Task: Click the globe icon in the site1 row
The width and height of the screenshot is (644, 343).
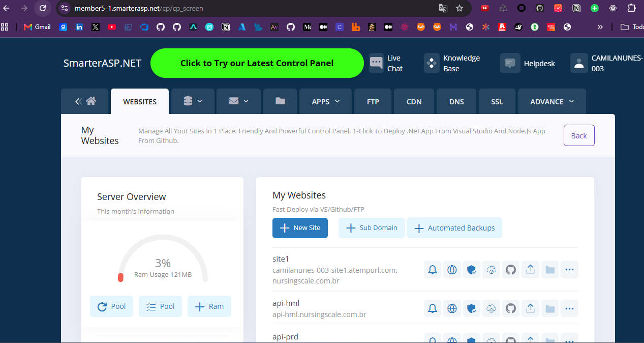Action: [x=452, y=270]
